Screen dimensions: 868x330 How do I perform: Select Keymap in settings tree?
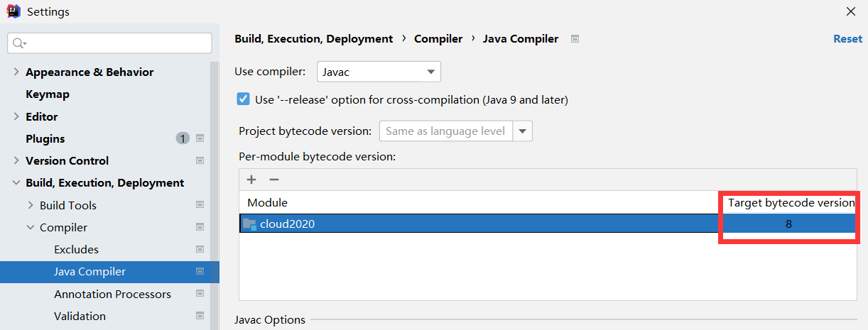48,94
